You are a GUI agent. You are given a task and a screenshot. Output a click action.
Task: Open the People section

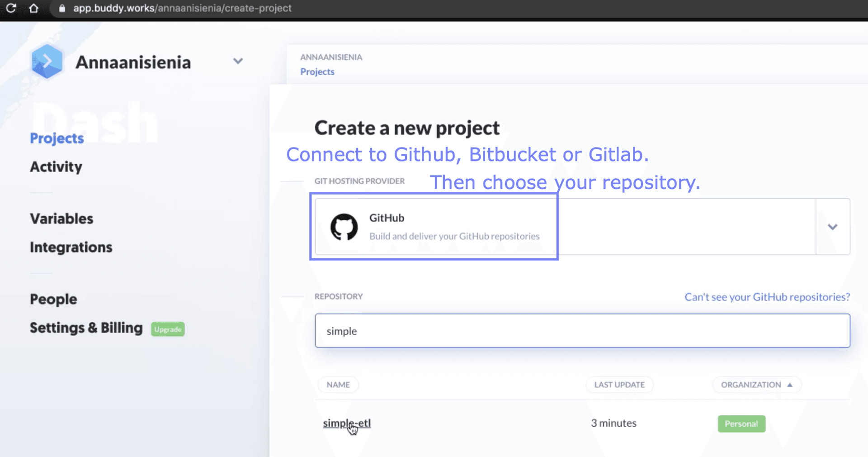coord(53,299)
